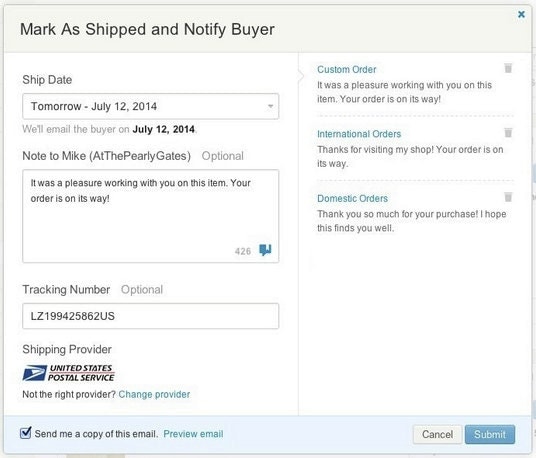Submit the shipping notification

click(x=490, y=434)
